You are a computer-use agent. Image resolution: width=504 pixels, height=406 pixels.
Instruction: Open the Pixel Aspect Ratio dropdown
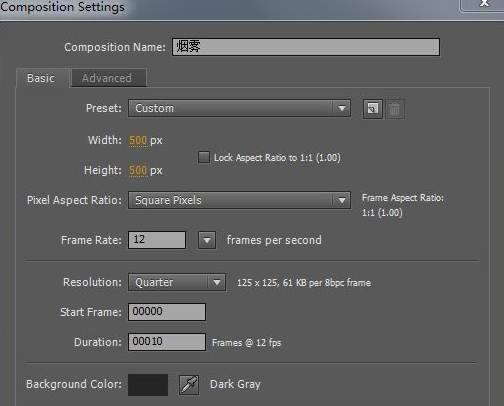pyautogui.click(x=239, y=200)
